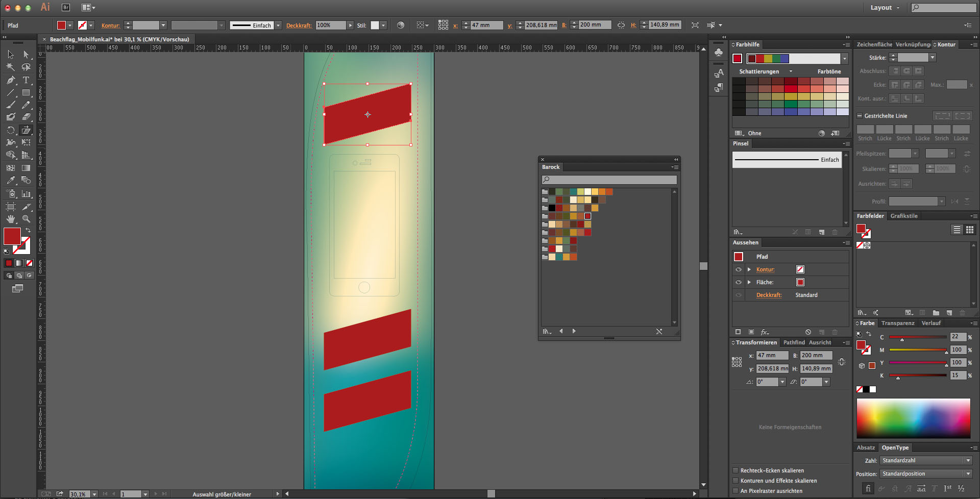Enable Konturen und Effekte skalieren checkbox
Image resolution: width=980 pixels, height=499 pixels.
(736, 481)
